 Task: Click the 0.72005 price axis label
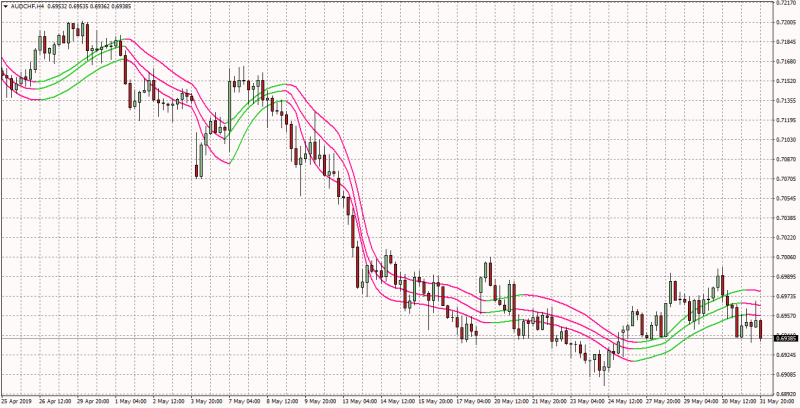coord(786,22)
